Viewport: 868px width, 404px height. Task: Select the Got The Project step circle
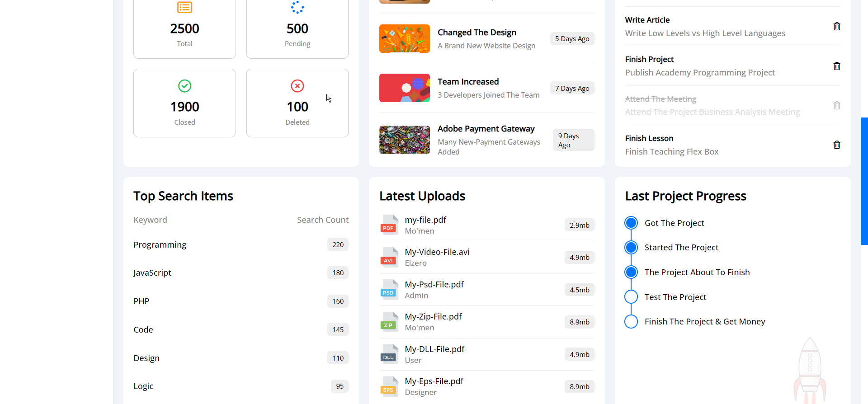click(631, 223)
